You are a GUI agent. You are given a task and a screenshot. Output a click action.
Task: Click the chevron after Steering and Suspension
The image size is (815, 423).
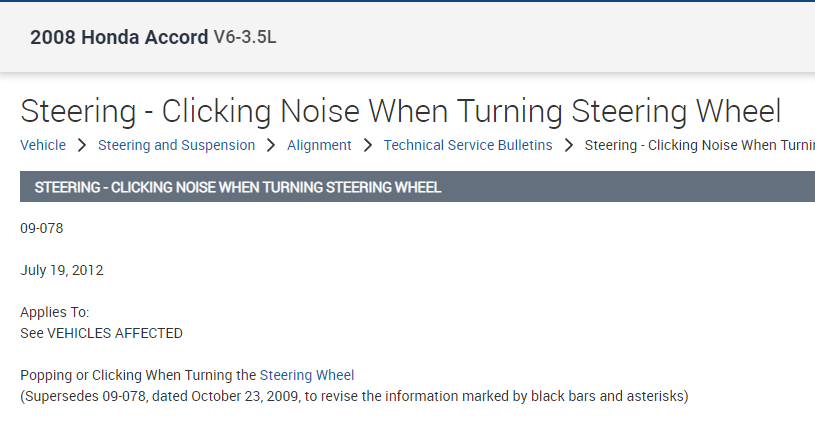click(x=271, y=145)
